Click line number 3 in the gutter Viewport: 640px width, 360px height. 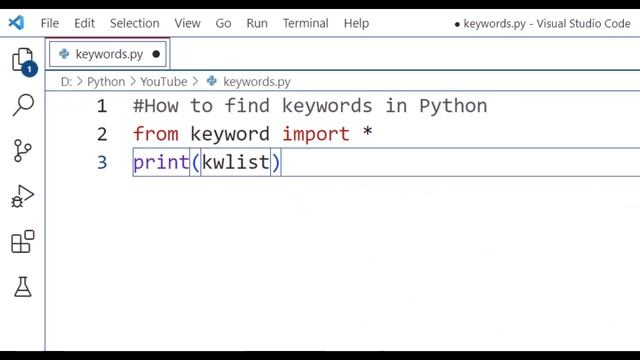102,162
